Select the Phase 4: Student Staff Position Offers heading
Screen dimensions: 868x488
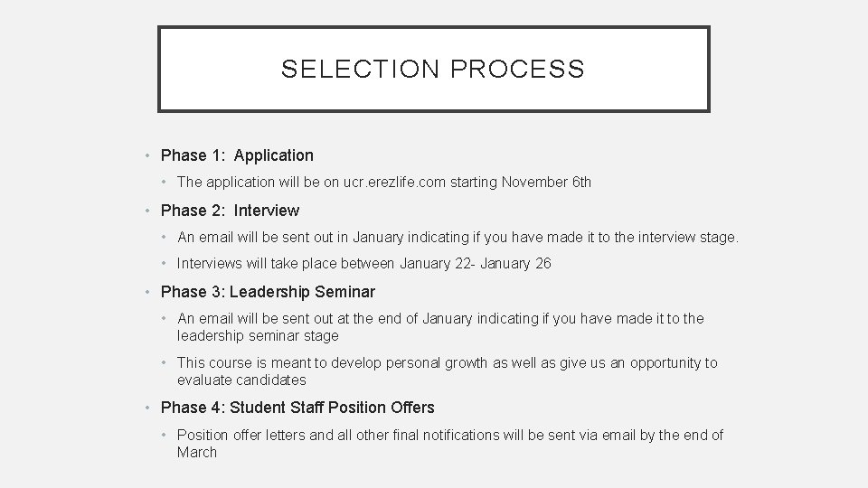pos(297,408)
